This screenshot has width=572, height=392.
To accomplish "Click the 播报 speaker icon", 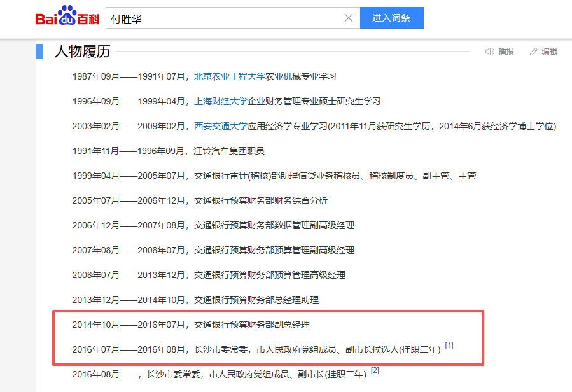I will pyautogui.click(x=489, y=52).
